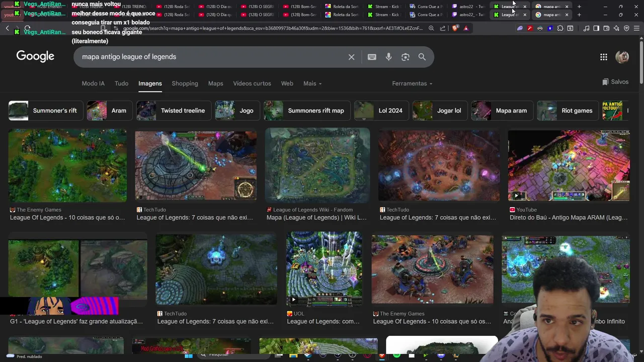The width and height of the screenshot is (644, 362).
Task: Switch to the Shopping tab
Action: [185, 83]
